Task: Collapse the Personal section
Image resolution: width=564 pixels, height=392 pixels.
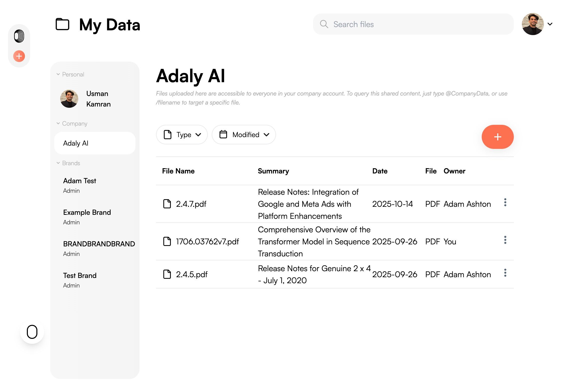Action: [58, 74]
